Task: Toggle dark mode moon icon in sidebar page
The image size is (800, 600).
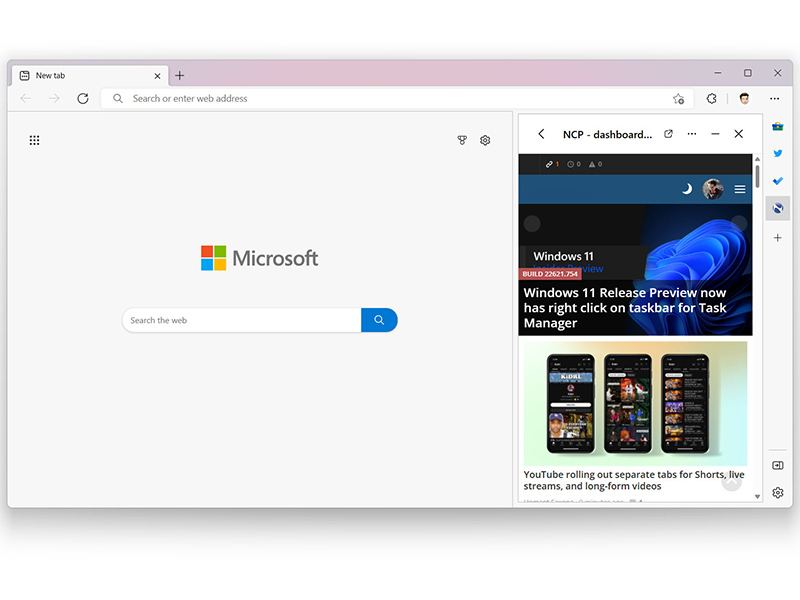Action: point(687,189)
